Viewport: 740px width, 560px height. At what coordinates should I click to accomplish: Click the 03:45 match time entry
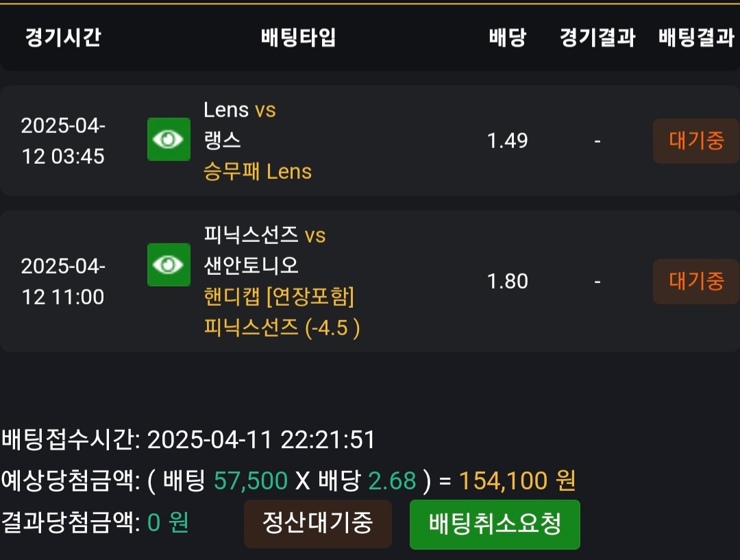63,156
